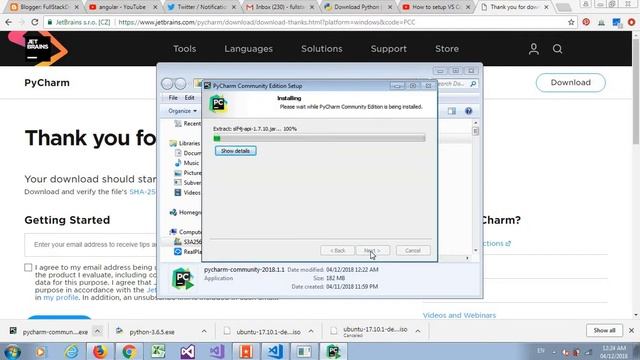Screen dimensions: 640x360
Task: Open the JetBrains account profile icon
Action: (x=533, y=49)
